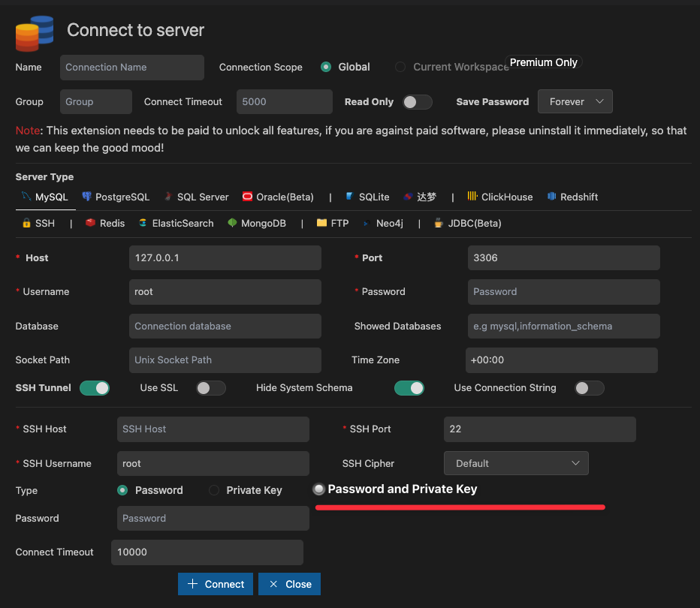Switch to the Redshift tab
The image size is (700, 608).
point(572,197)
